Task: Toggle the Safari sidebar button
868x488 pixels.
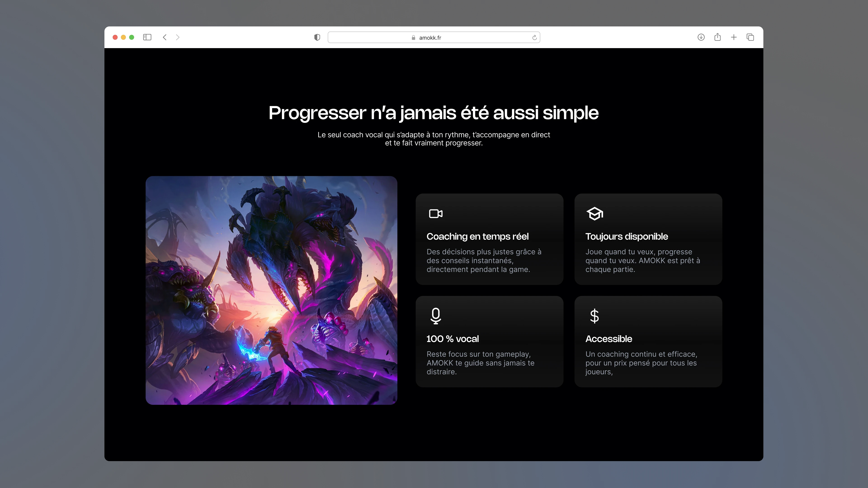Action: (147, 37)
